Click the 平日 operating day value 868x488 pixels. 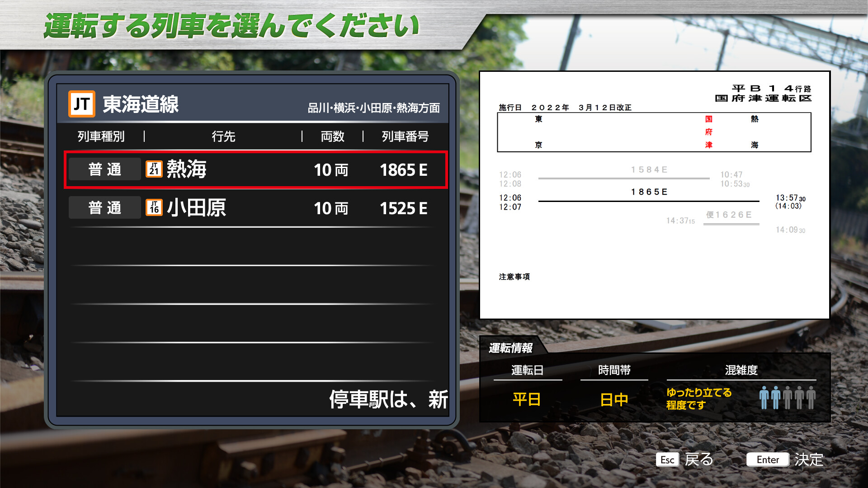527,399
